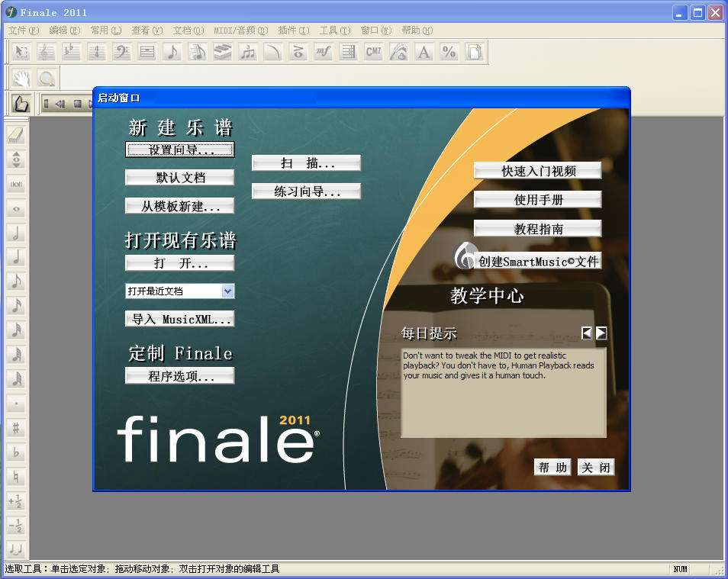Choose the whole note duration
The width and height of the screenshot is (728, 579).
click(x=16, y=209)
